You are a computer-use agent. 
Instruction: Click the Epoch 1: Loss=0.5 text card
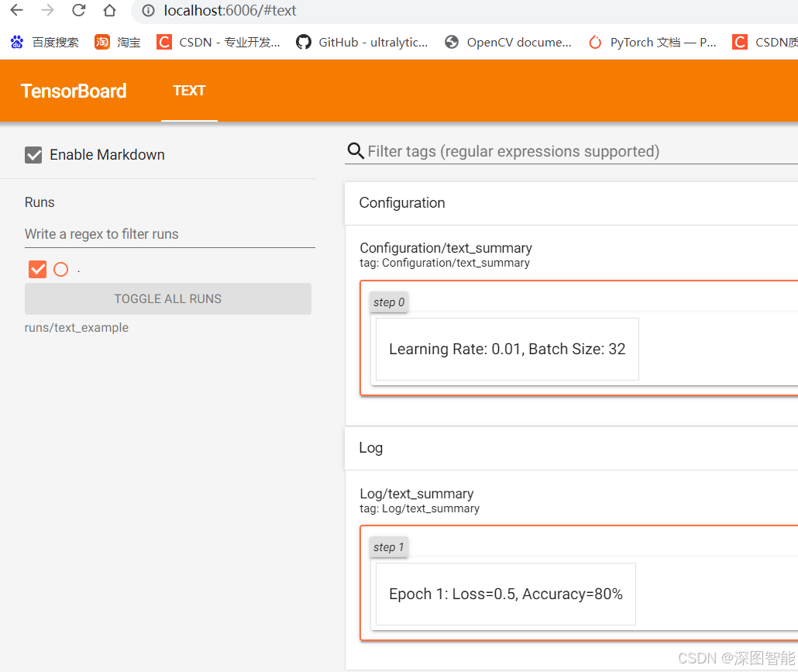[505, 594]
